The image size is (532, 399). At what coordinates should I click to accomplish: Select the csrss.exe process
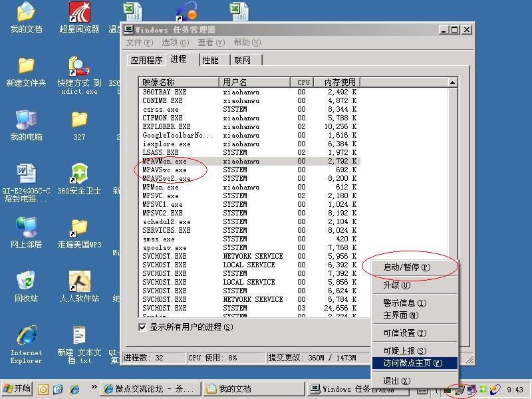click(x=249, y=109)
